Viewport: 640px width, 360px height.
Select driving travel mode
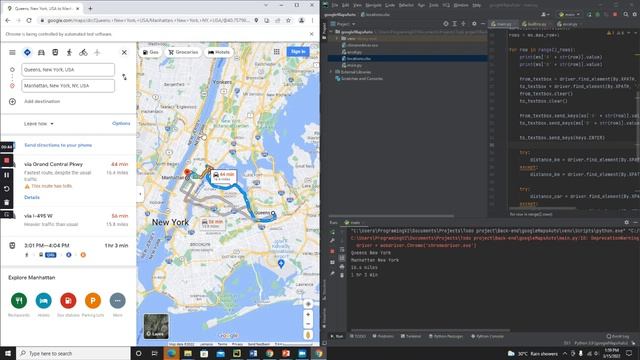pyautogui.click(x=41, y=52)
